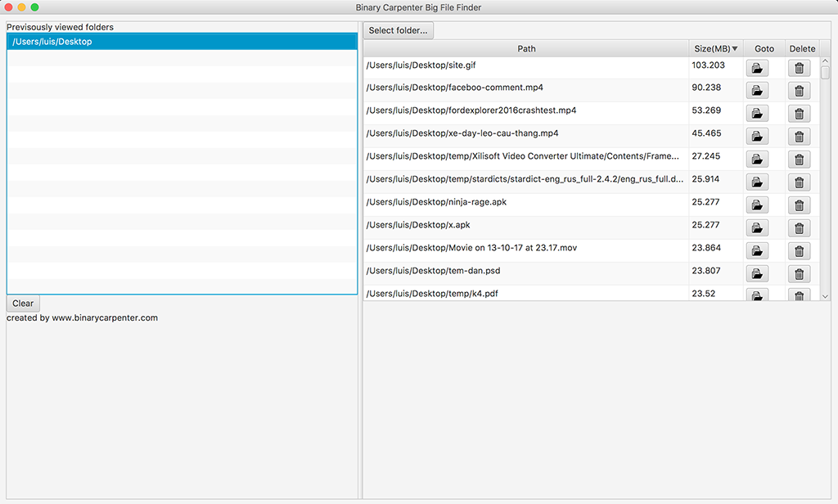The image size is (838, 504).
Task: Select faceboo-comment.mp4 path cell
Action: click(x=526, y=91)
